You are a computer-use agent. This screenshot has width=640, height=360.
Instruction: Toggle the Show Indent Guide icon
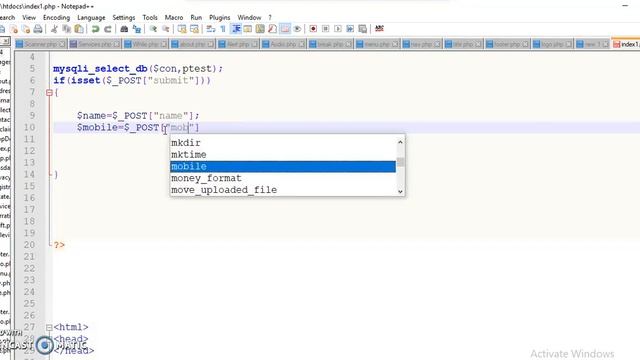coord(236,29)
